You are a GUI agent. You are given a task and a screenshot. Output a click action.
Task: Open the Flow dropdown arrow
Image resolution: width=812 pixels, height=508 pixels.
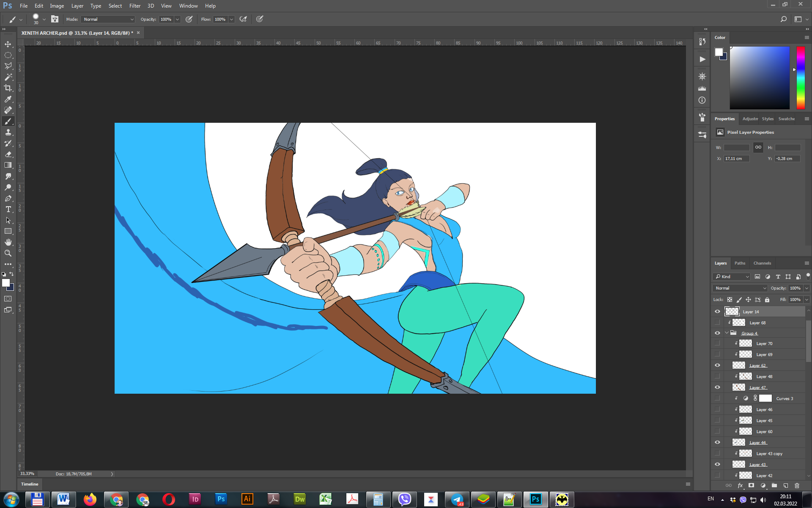click(231, 19)
